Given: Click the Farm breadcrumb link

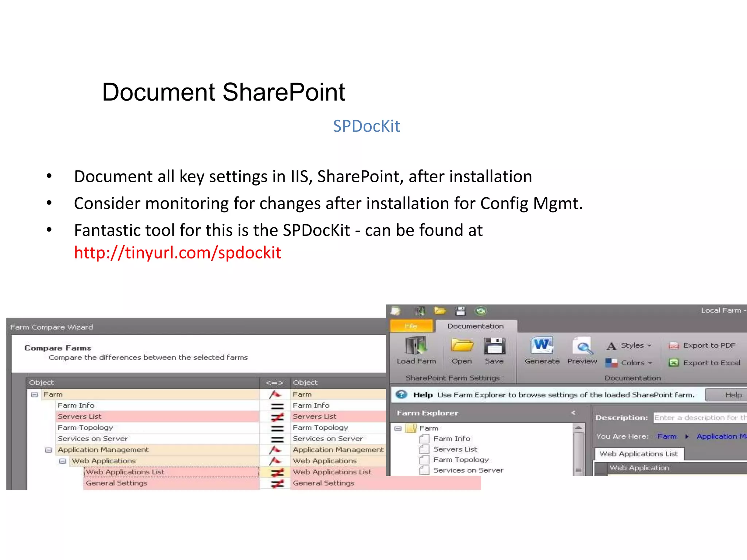Looking at the screenshot, I should [667, 436].
